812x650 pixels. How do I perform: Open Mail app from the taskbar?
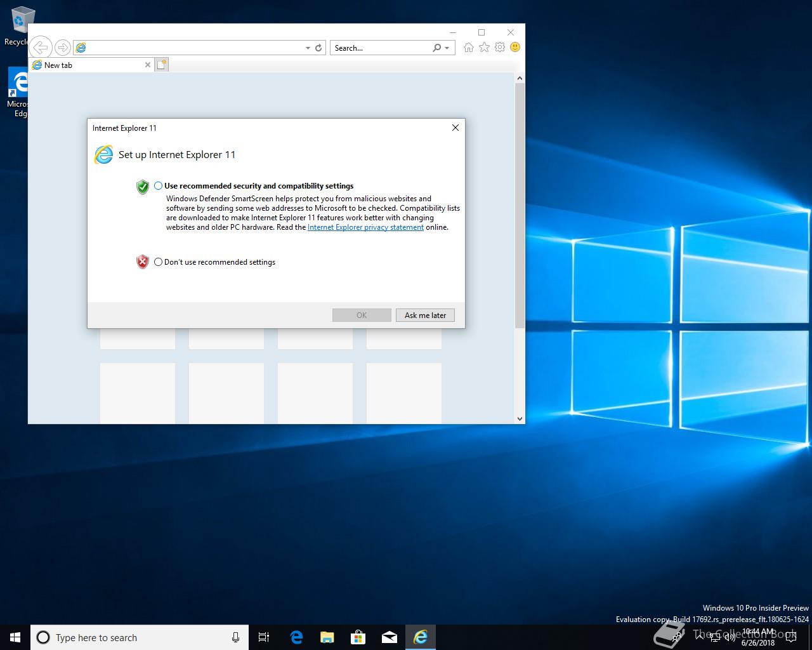tap(390, 637)
